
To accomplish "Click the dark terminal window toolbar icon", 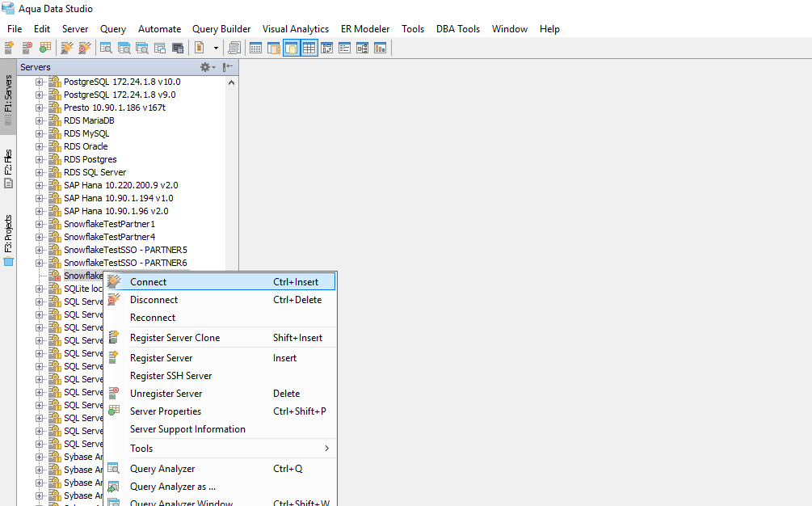I will pyautogui.click(x=178, y=48).
